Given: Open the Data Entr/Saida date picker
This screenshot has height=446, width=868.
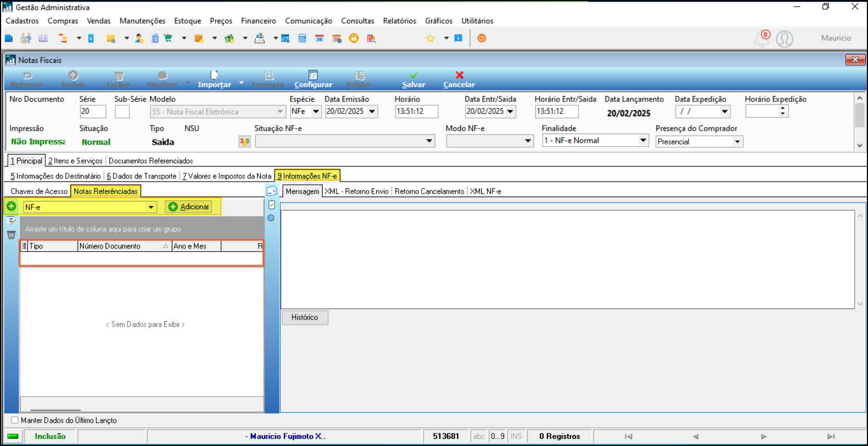Looking at the screenshot, I should 511,112.
